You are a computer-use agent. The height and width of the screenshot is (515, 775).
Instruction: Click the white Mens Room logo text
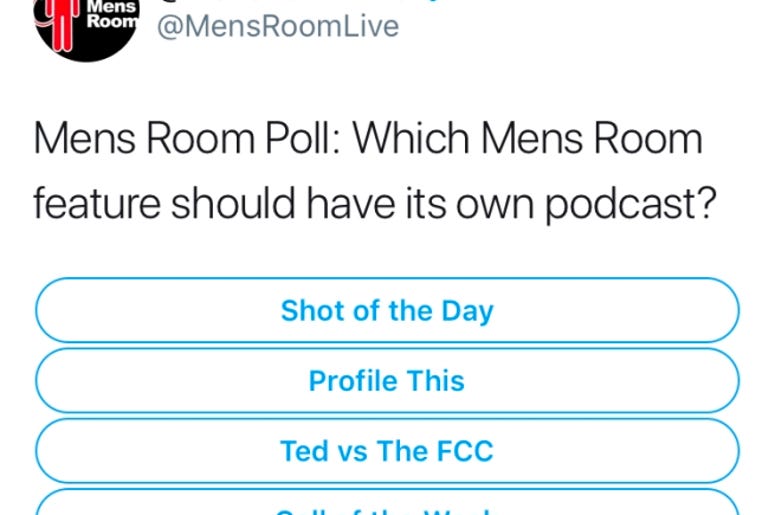pos(113,15)
